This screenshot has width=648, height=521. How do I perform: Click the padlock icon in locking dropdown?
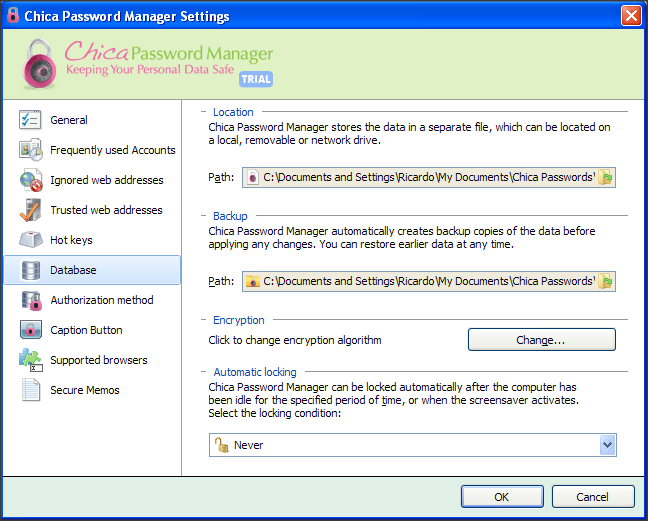click(x=222, y=445)
